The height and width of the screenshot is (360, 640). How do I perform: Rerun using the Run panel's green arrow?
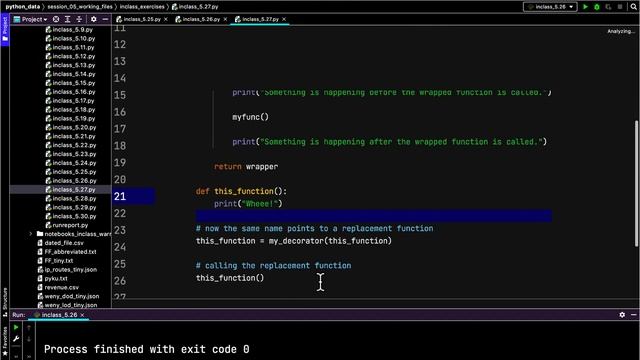[x=16, y=327]
